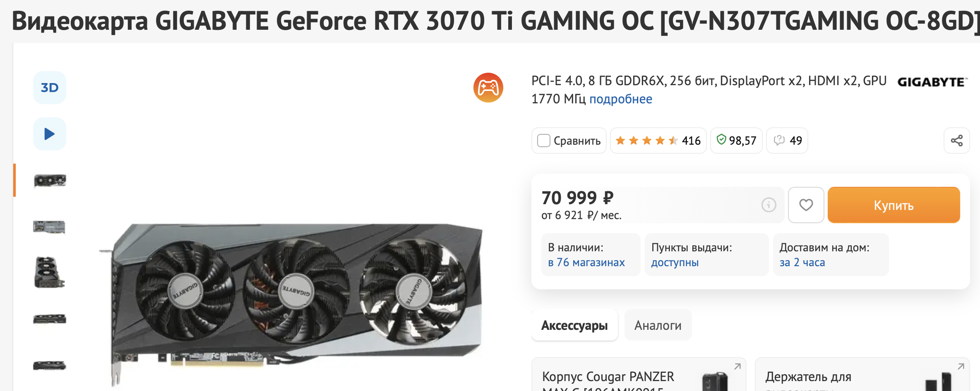Expand Держатель для видеокарты accessory arrow
Viewport: 980px width, 391px height.
961,367
